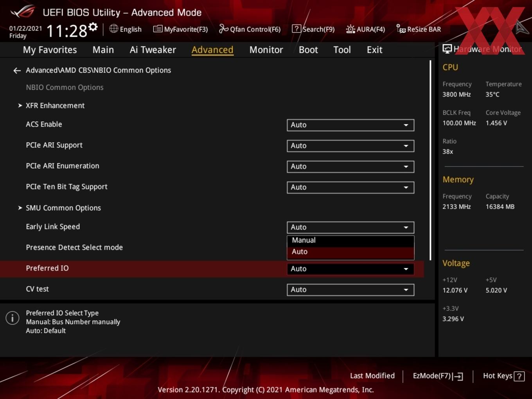
Task: Open Search(F9)
Action: (x=319, y=29)
